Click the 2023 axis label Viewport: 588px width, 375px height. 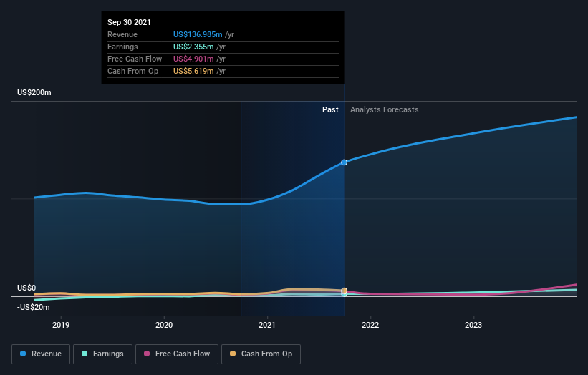[473, 325]
